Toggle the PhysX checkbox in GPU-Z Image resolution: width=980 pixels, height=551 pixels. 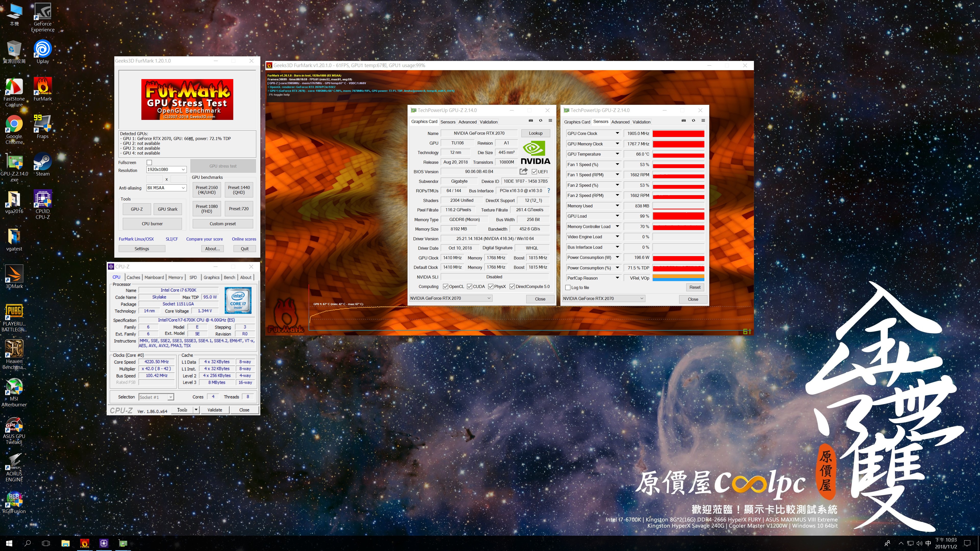[490, 287]
